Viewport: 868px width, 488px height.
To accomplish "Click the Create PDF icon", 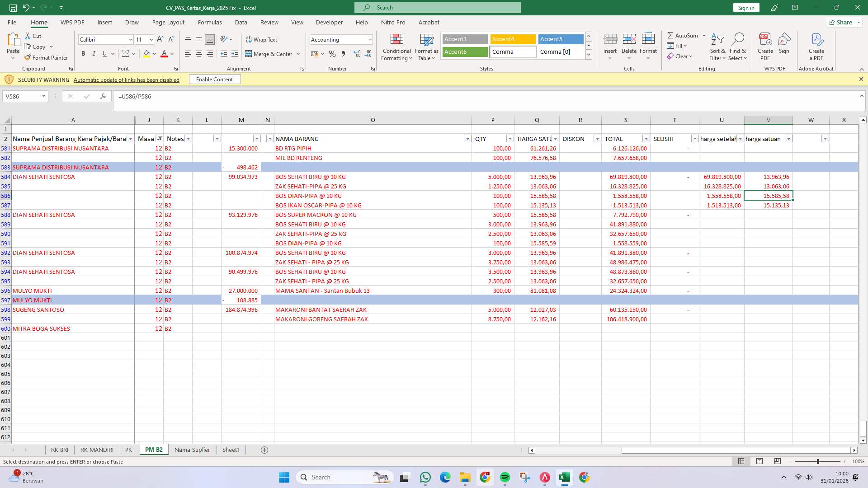I will pos(765,43).
